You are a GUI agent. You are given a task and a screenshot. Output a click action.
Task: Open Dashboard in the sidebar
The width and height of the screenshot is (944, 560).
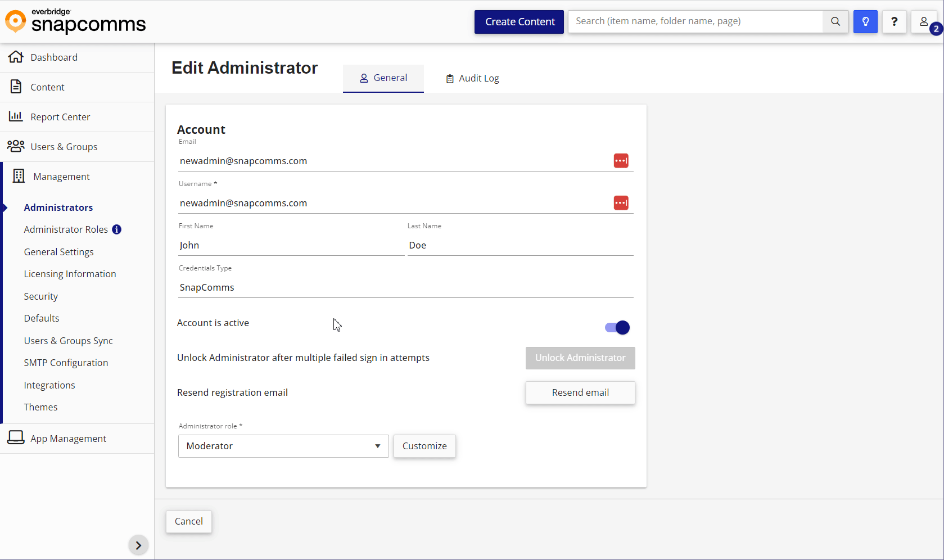click(77, 57)
